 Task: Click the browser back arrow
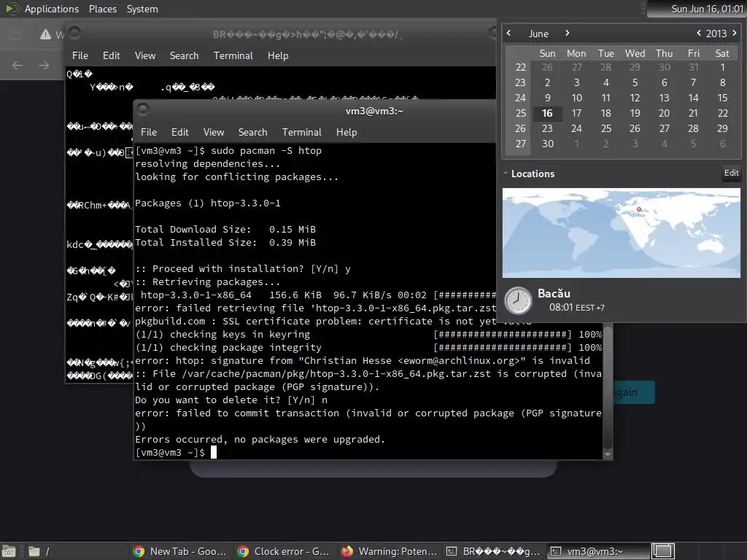[18, 65]
